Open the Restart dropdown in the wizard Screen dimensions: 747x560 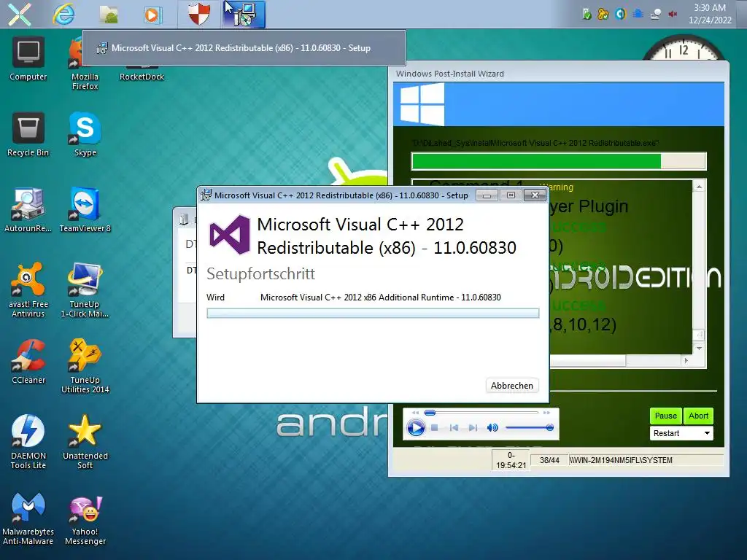pos(681,433)
